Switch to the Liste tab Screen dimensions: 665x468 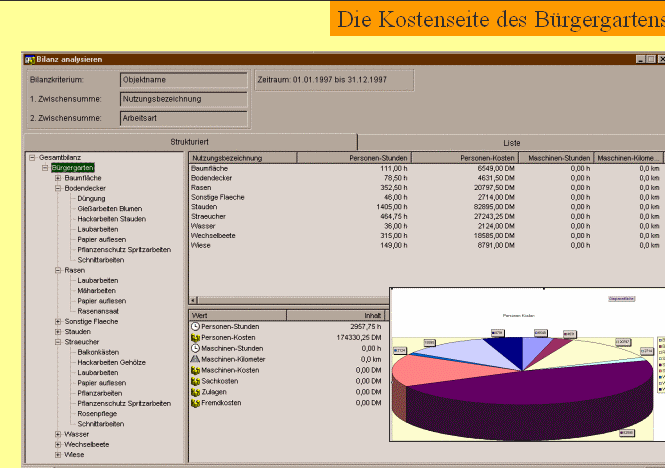point(510,143)
